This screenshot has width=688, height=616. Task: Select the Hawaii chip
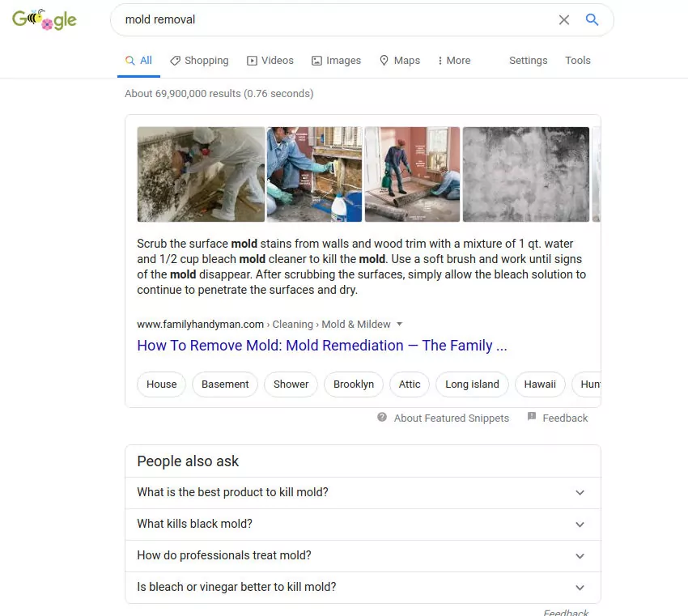tap(540, 384)
